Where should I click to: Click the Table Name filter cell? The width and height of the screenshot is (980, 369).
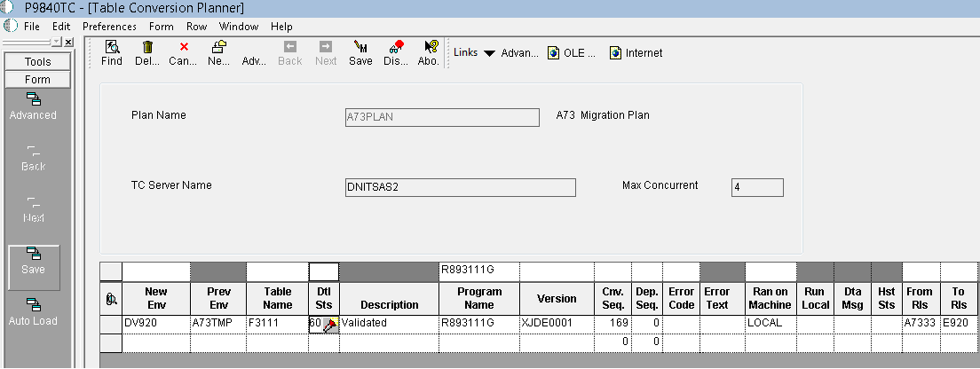coord(277,271)
